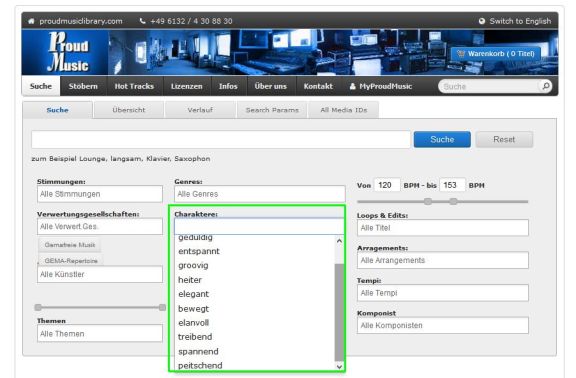
Task: Select elegant in Charaktere list
Action: (x=255, y=294)
